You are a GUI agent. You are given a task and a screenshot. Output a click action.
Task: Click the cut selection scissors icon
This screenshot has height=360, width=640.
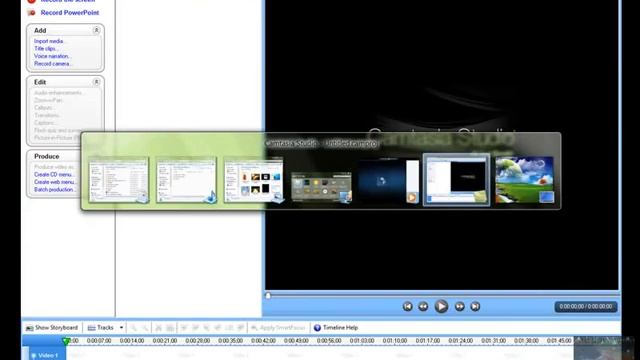158,328
